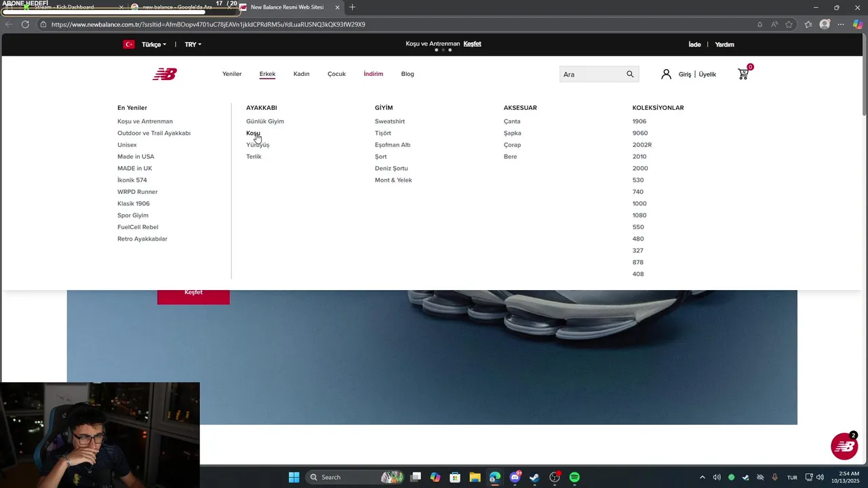Open the Erkek menu
868x488 pixels.
(267, 74)
